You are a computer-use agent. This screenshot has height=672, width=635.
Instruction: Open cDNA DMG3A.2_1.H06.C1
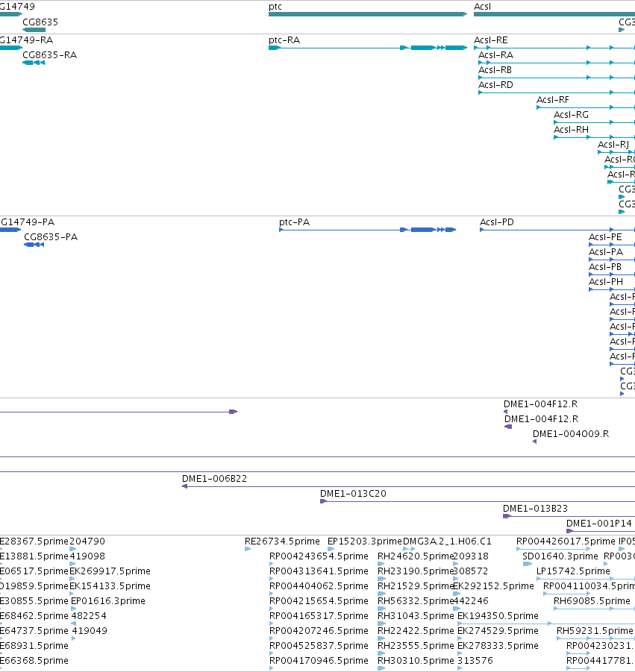coord(447,541)
